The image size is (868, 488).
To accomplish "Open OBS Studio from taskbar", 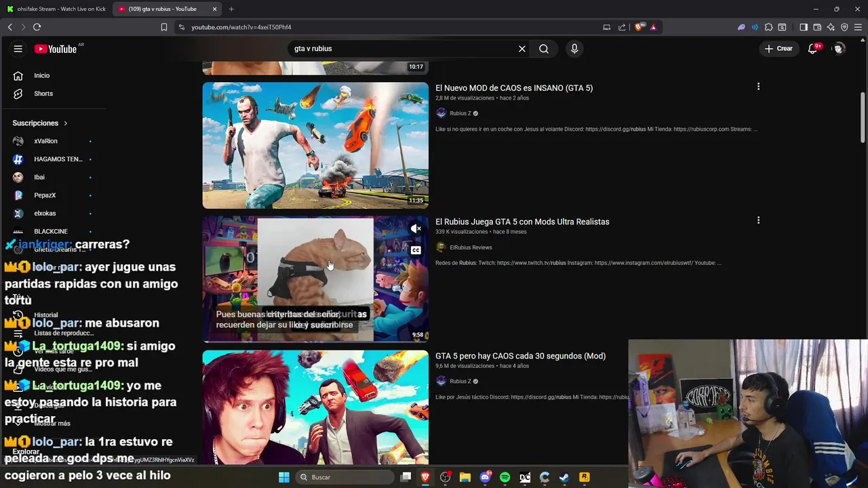I will (446, 477).
